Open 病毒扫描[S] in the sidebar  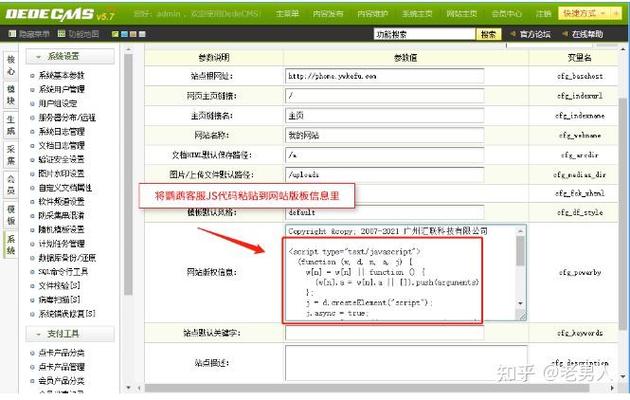coord(59,300)
